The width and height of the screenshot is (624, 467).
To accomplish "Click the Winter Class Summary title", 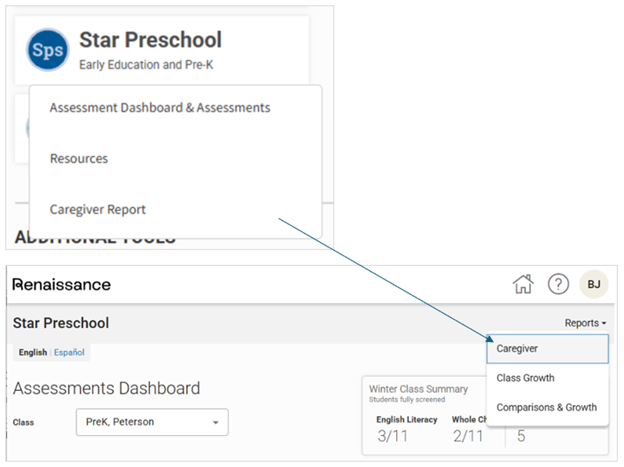I will (418, 389).
